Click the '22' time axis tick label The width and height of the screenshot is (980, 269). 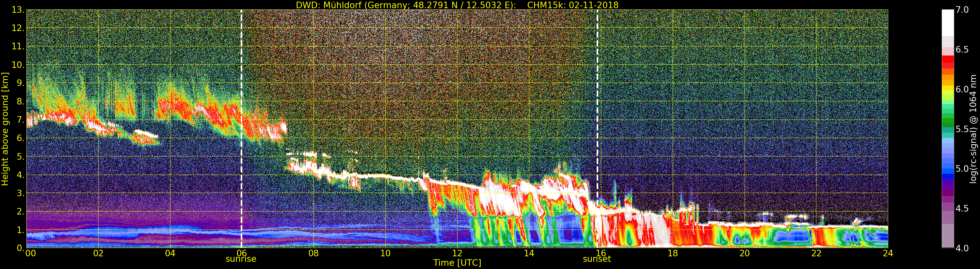coord(816,253)
